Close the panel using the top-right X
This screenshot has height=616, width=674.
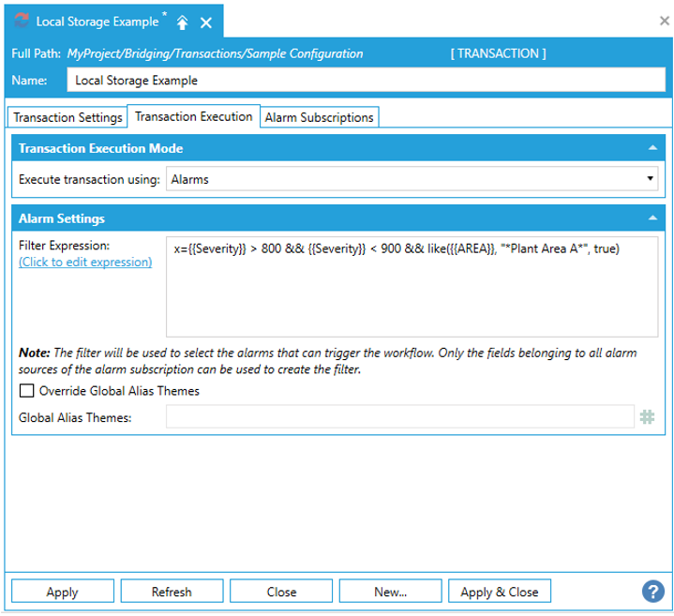tap(664, 20)
